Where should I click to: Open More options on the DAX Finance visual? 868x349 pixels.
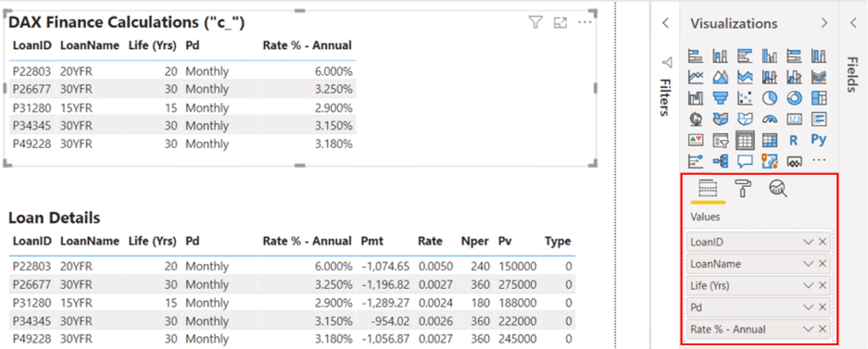(585, 22)
